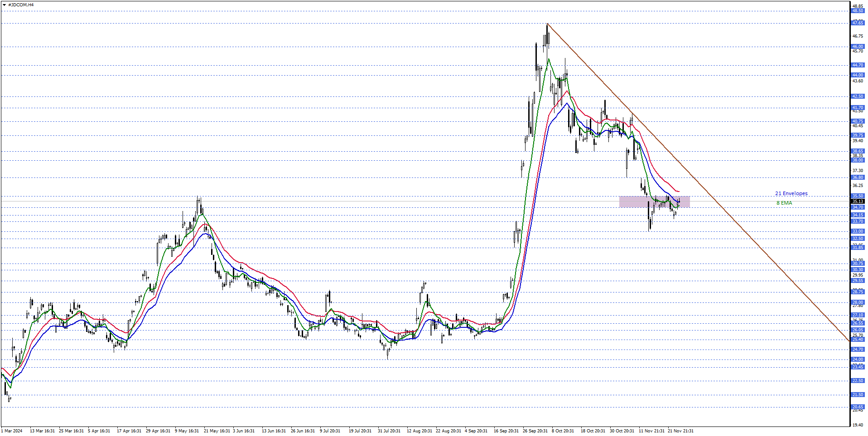The width and height of the screenshot is (868, 436).
Task: Click the 20.65 price level label
Action: tap(858, 407)
